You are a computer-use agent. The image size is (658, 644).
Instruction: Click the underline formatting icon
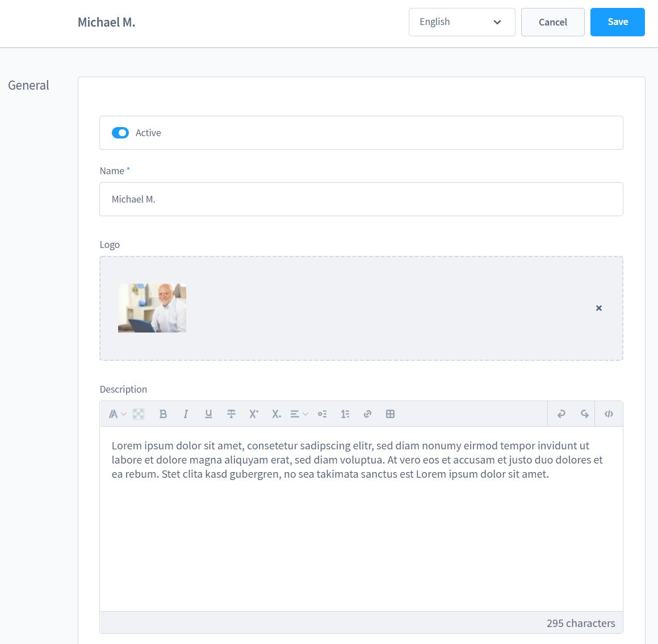point(208,414)
